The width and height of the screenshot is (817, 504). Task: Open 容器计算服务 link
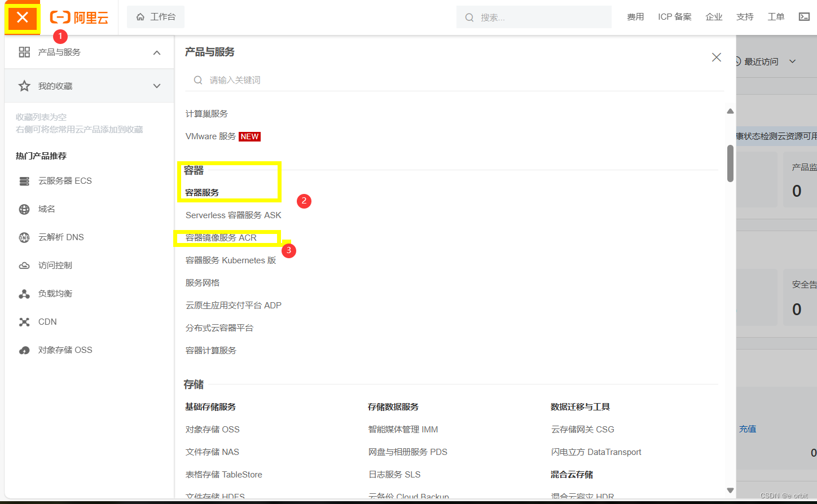click(x=211, y=351)
